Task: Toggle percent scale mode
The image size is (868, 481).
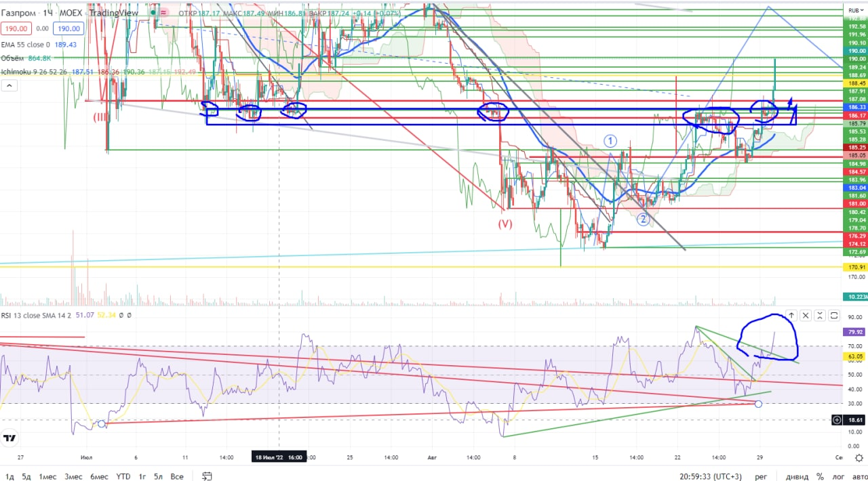Action: pyautogui.click(x=820, y=476)
